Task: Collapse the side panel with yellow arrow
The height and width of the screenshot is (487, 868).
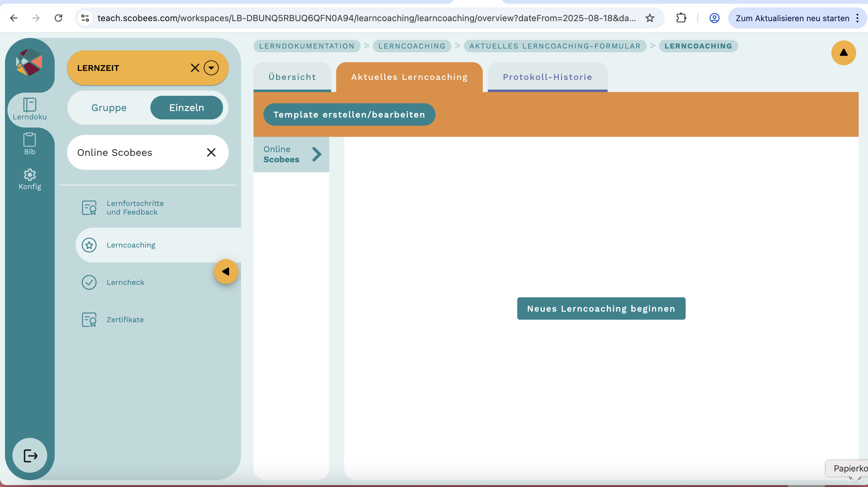Action: click(x=226, y=271)
